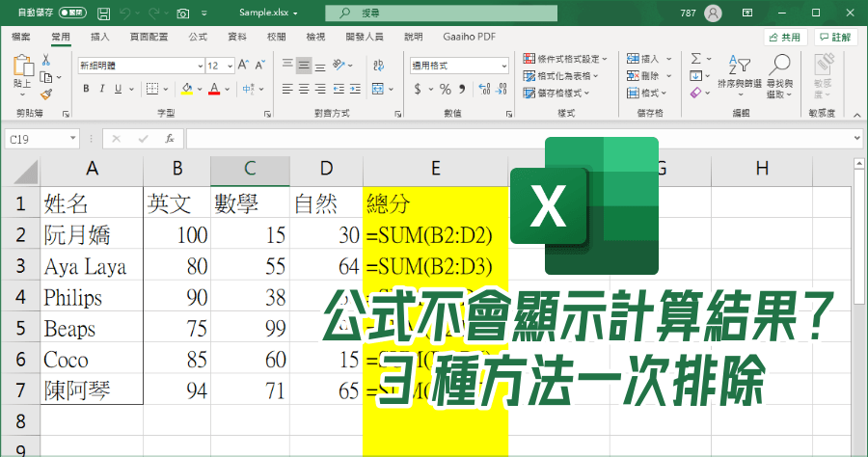This screenshot has width=868, height=457.
Task: Switch to the 頁面配置 tab
Action: coord(149,37)
